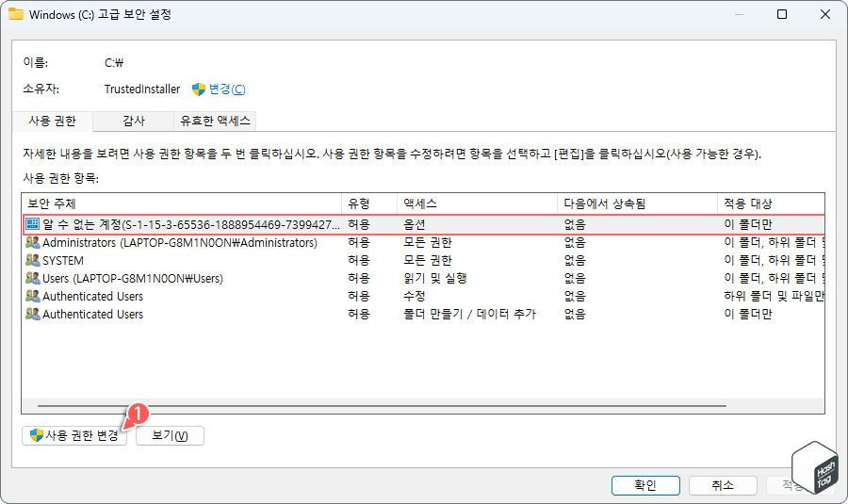Click the 하위 폴더 및 파일만 cell
This screenshot has width=848, height=504.
[x=774, y=296]
